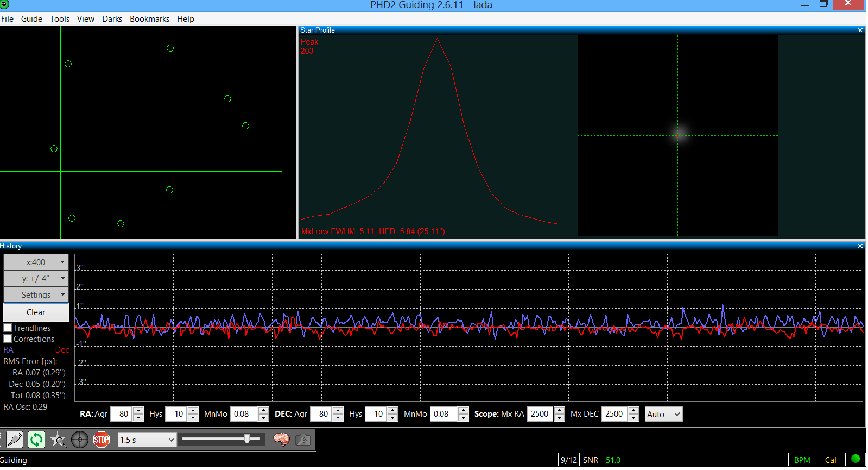Viewport: 868px width, 470px height.
Task: Expand the 1.5 s exposure dropdown
Action: tap(148, 440)
